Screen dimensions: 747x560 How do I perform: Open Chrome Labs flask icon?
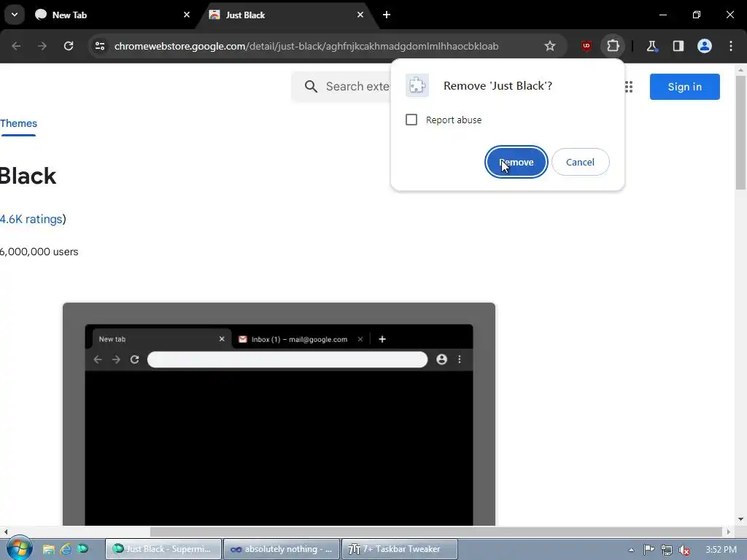(x=651, y=46)
